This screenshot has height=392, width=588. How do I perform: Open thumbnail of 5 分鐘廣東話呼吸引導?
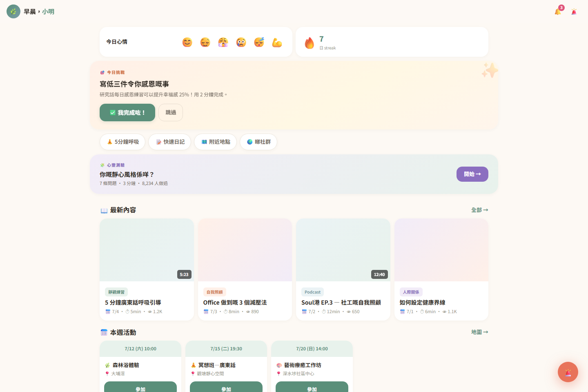[147, 250]
